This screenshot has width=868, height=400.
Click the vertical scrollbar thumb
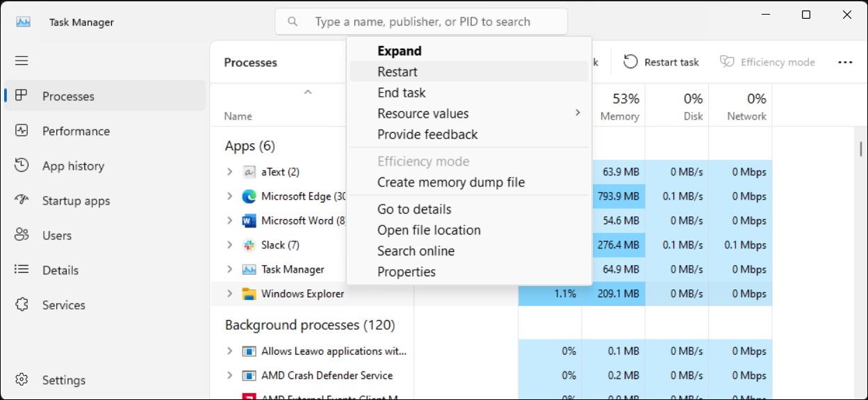point(860,148)
